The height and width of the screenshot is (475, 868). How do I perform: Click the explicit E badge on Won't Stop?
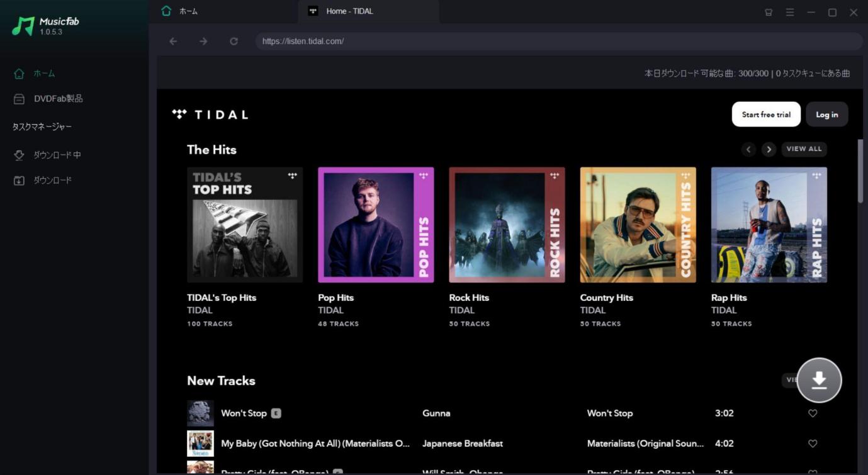[x=276, y=413]
